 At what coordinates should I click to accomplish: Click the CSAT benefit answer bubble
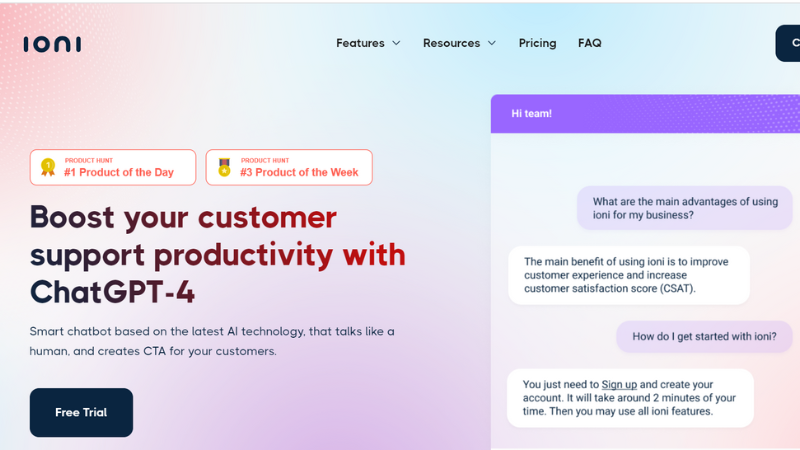pos(629,276)
